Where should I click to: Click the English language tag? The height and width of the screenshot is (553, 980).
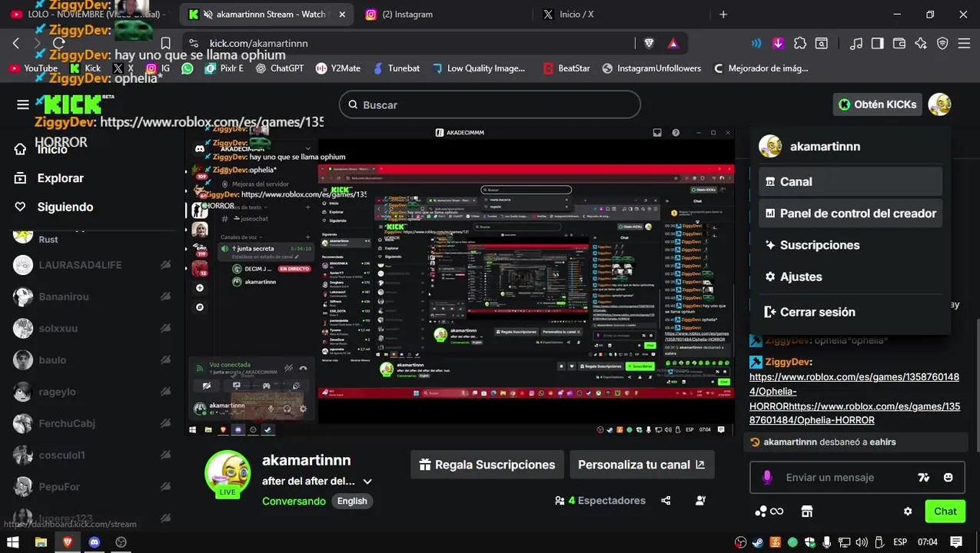pos(352,501)
